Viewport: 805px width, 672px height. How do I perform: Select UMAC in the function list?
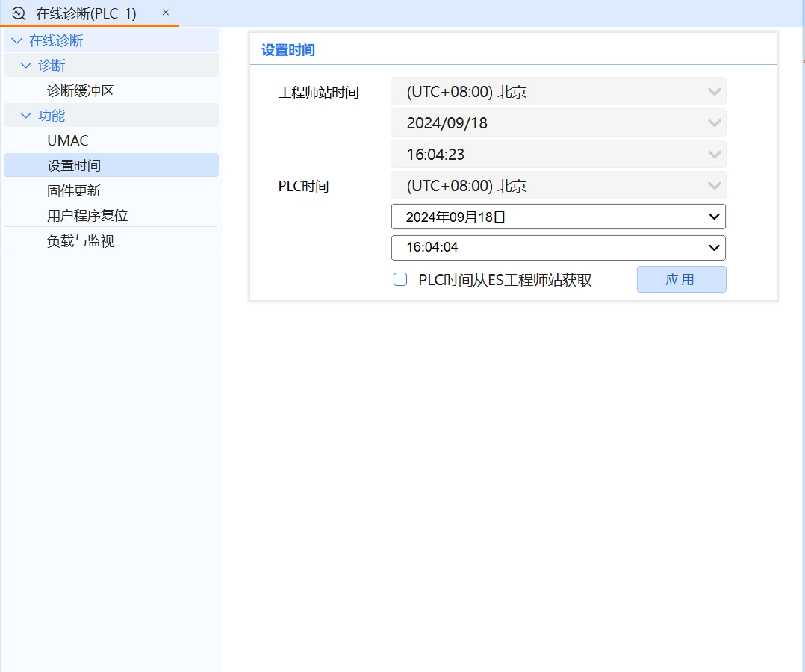[68, 140]
